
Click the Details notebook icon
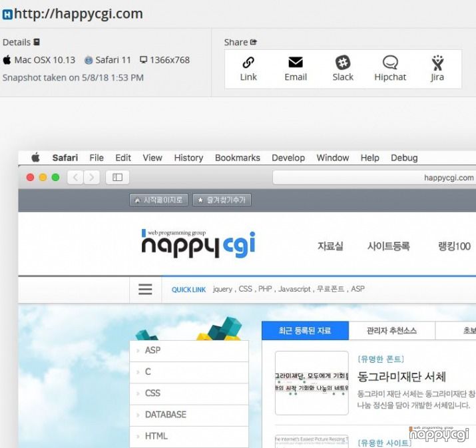[x=37, y=42]
